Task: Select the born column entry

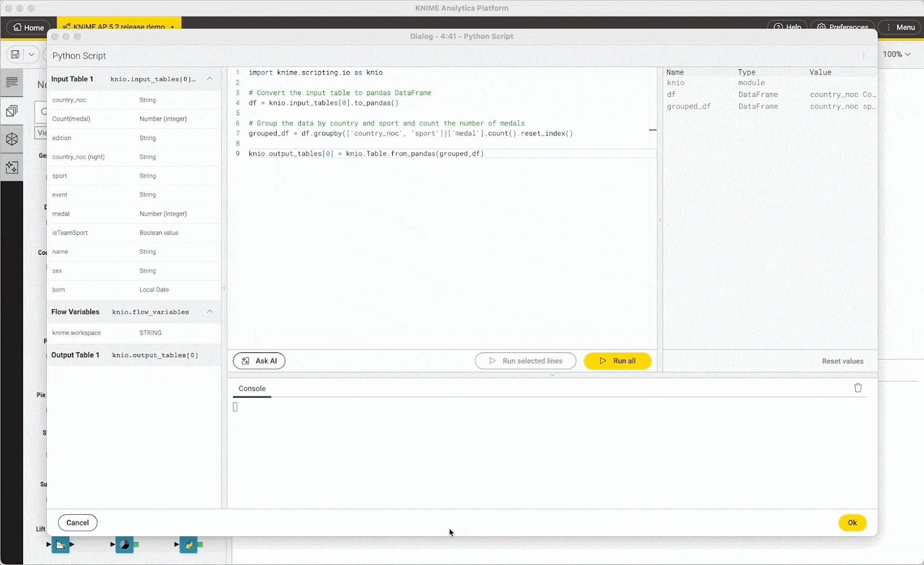Action: pyautogui.click(x=134, y=290)
